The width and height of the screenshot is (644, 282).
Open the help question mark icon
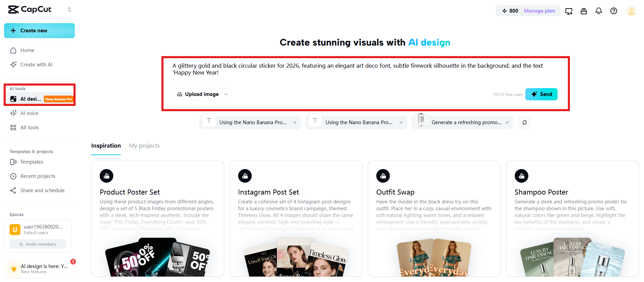[613, 11]
